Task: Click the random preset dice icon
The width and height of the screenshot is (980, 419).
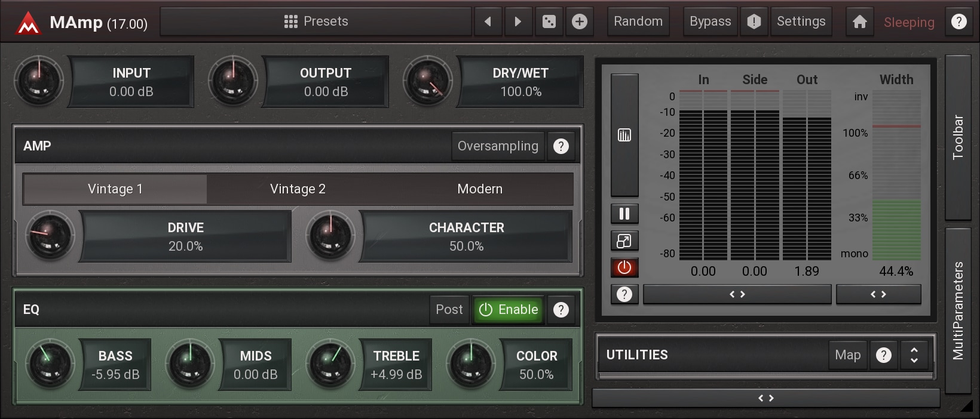Action: click(549, 21)
